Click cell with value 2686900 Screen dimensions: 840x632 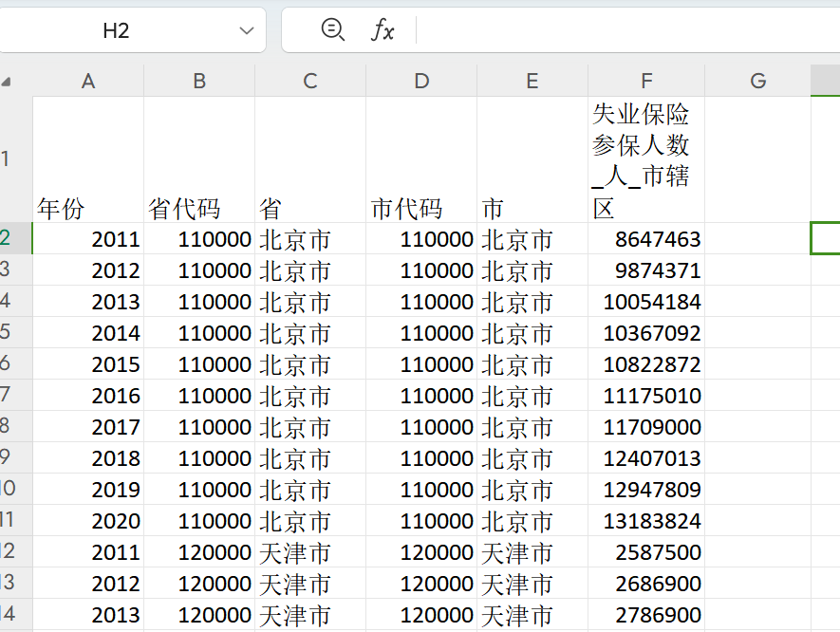pyautogui.click(x=646, y=584)
